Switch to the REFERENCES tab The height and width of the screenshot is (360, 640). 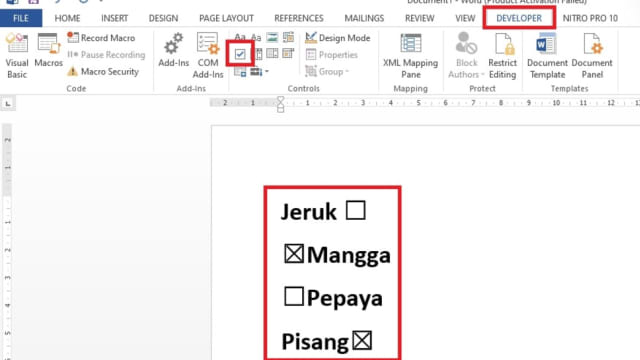pos(299,18)
